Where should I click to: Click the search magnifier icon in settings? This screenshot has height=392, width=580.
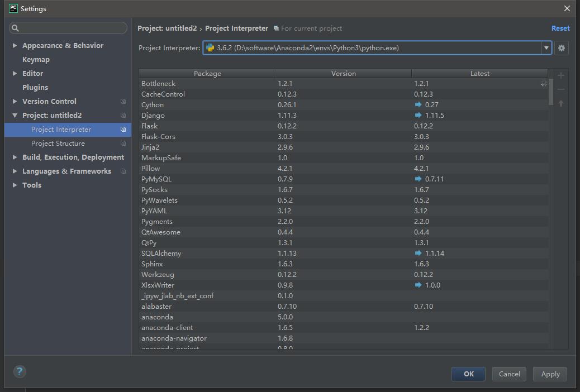15,28
